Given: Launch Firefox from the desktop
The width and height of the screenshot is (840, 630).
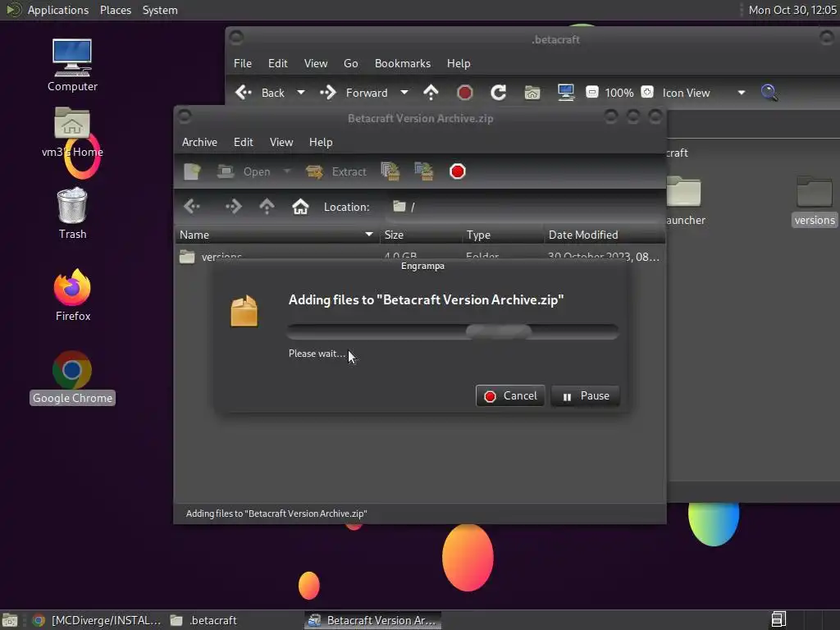Looking at the screenshot, I should tap(72, 294).
